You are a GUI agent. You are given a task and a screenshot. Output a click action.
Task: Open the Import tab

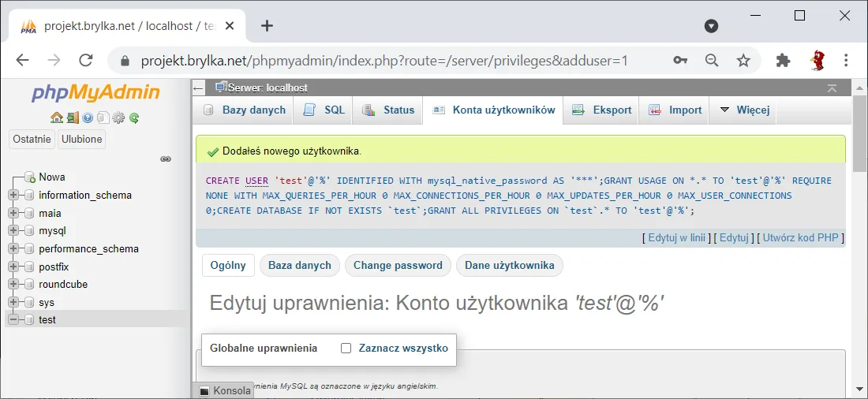tap(675, 110)
